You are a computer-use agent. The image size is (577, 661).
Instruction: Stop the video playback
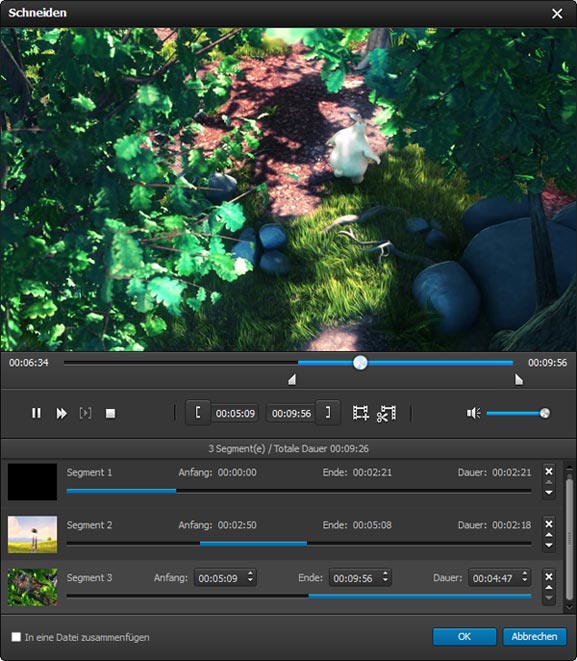[x=110, y=413]
